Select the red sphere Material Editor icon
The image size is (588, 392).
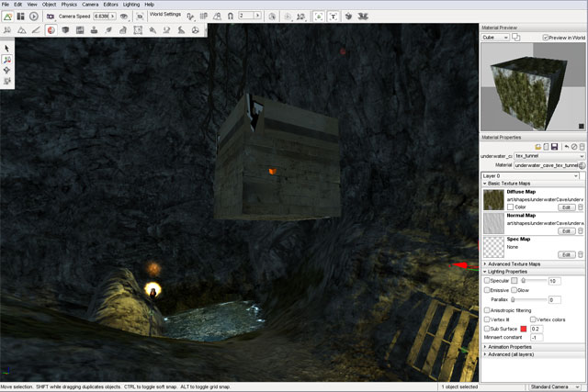[x=51, y=29]
